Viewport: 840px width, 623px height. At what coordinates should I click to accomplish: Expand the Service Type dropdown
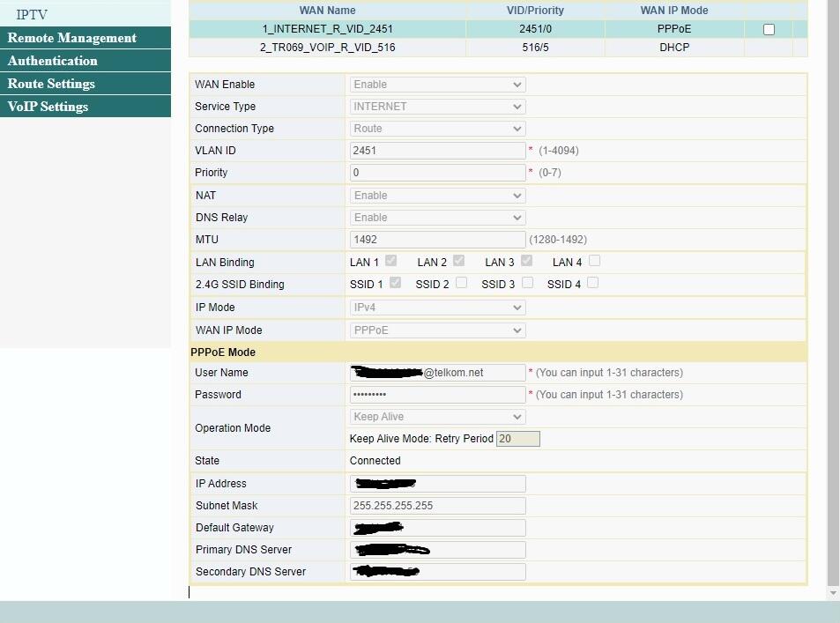[x=437, y=107]
